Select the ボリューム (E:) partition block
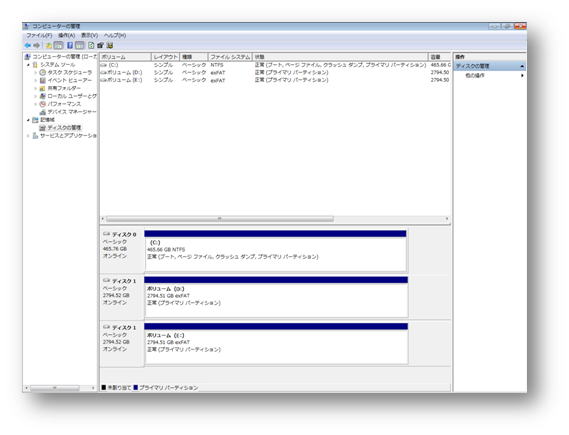The image size is (569, 435). 276,344
